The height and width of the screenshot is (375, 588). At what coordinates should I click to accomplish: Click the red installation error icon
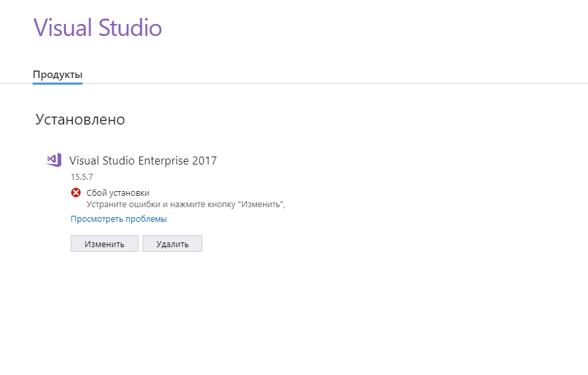pyautogui.click(x=76, y=193)
